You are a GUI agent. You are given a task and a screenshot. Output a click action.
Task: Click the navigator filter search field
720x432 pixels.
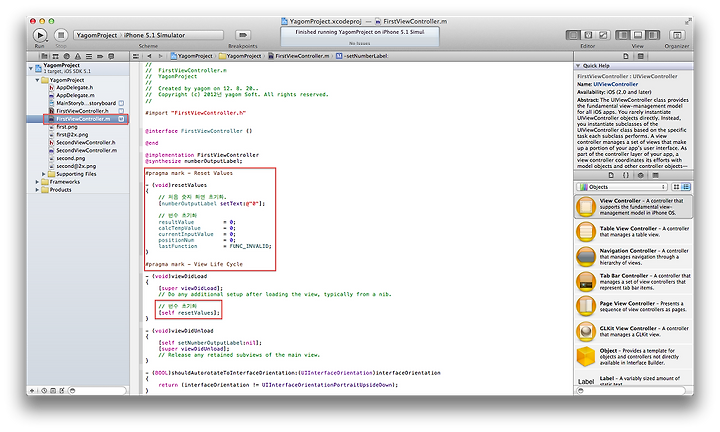pyautogui.click(x=97, y=391)
